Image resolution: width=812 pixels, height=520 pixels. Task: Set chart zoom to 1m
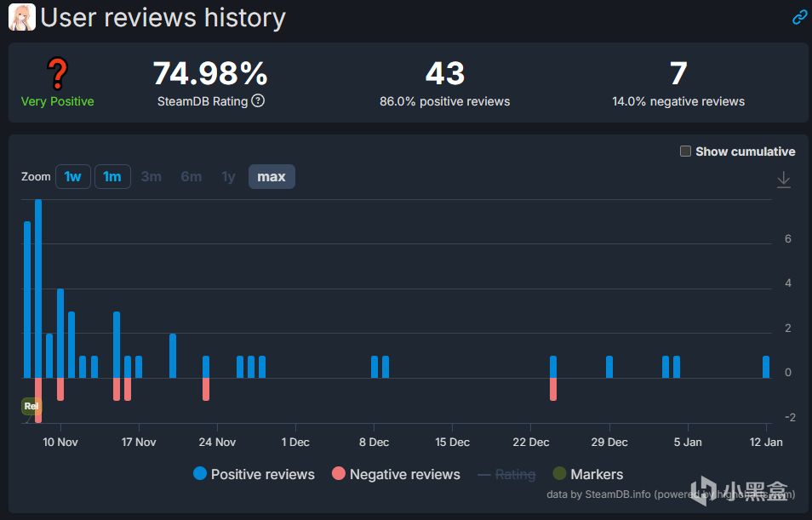click(x=112, y=177)
